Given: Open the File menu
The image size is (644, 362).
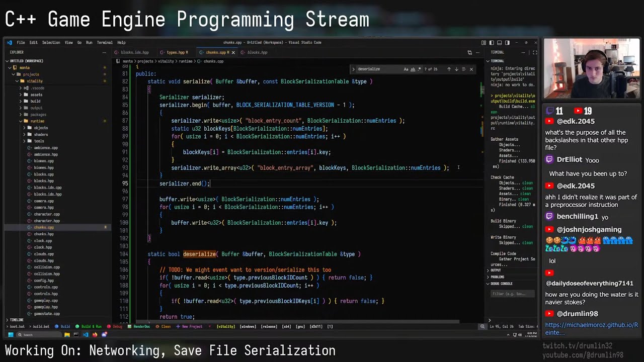Looking at the screenshot, I should click(21, 43).
